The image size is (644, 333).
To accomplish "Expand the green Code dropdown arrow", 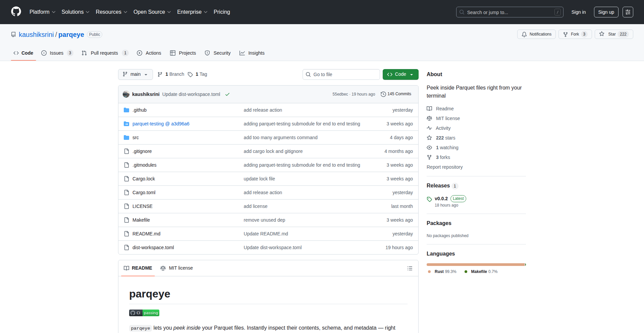I will 412,74.
